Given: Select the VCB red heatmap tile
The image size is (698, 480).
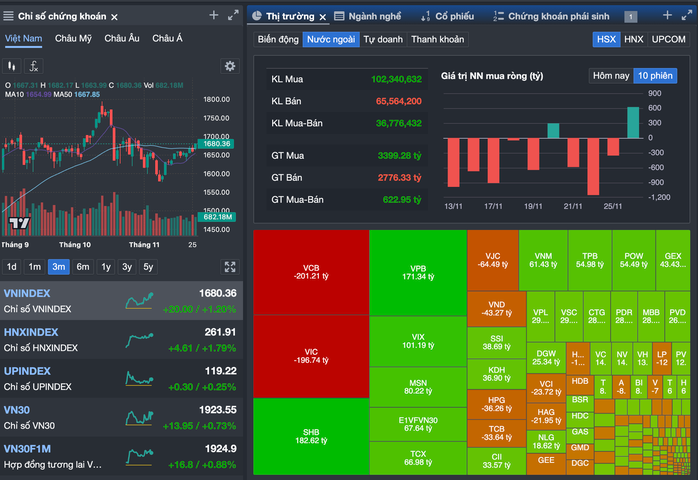Looking at the screenshot, I should [x=311, y=272].
